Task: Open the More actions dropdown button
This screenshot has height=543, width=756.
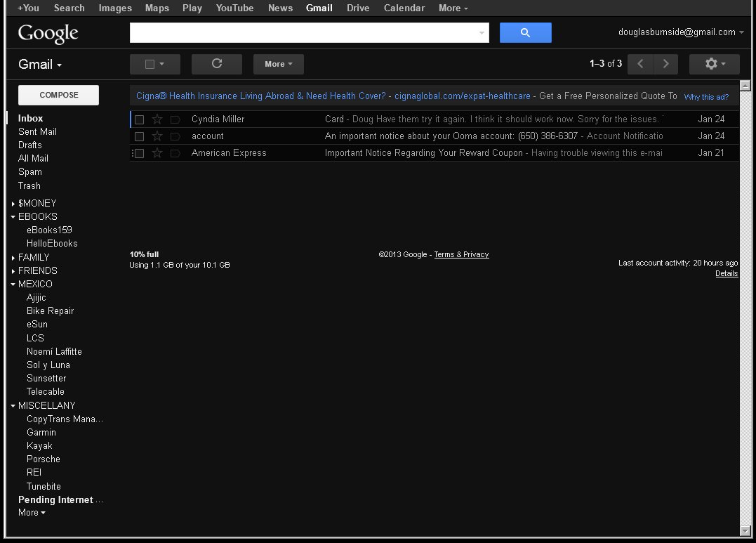Action: (278, 64)
